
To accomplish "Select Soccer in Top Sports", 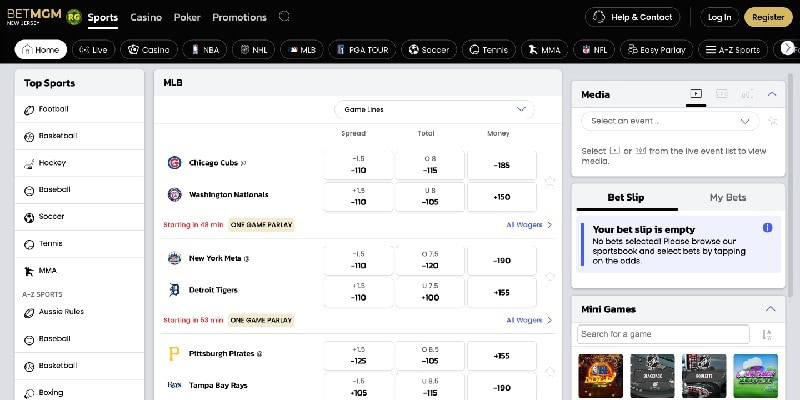I will tap(79, 217).
